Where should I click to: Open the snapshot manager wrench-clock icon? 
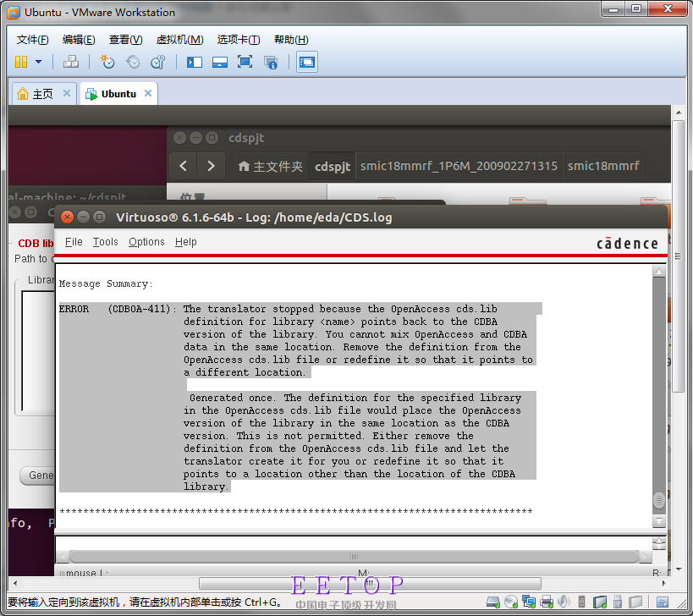(x=157, y=62)
